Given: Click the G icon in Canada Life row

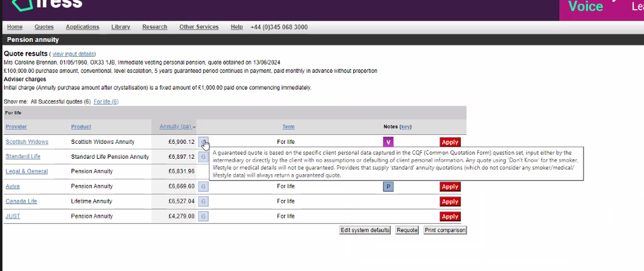Looking at the screenshot, I should (203, 201).
